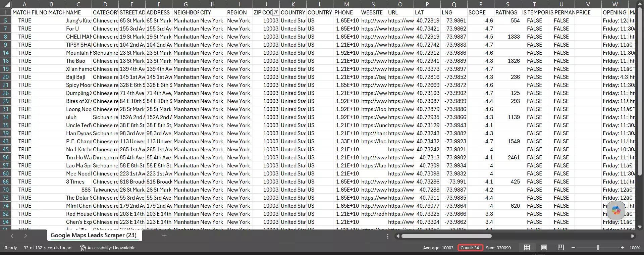Click '33 of 132 records found' status
This screenshot has height=255, width=644.
47,248
